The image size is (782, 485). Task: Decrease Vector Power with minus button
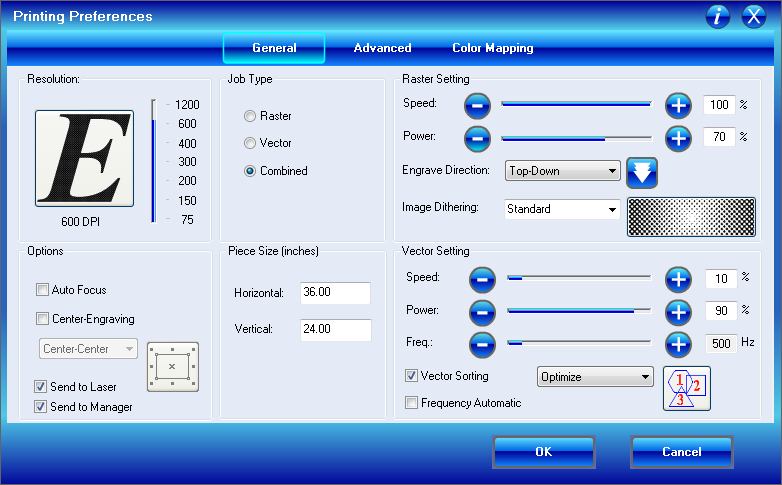[x=482, y=312]
